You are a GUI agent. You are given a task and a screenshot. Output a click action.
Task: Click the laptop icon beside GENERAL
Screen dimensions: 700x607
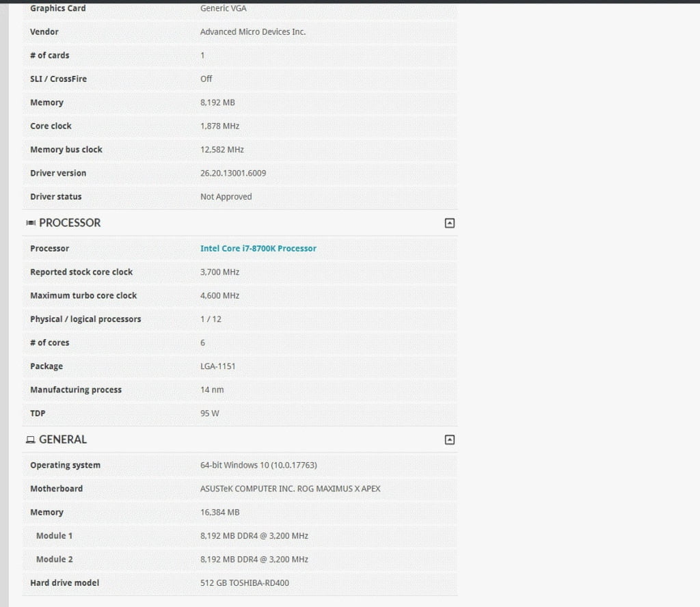[31, 440]
